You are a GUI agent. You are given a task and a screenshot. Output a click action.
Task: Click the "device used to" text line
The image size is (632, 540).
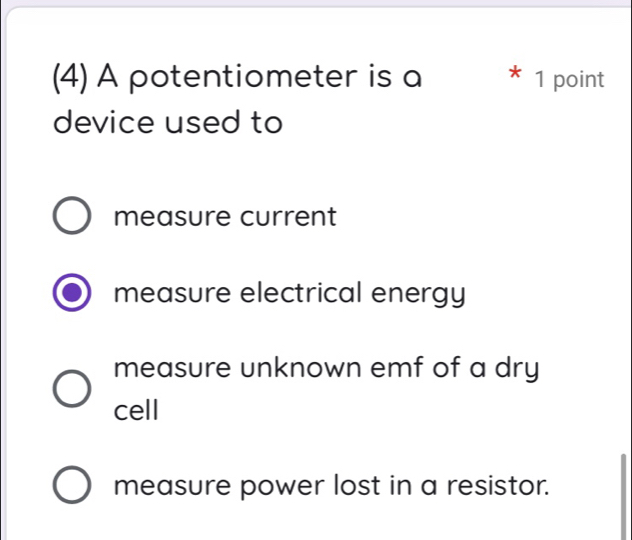coord(167,124)
